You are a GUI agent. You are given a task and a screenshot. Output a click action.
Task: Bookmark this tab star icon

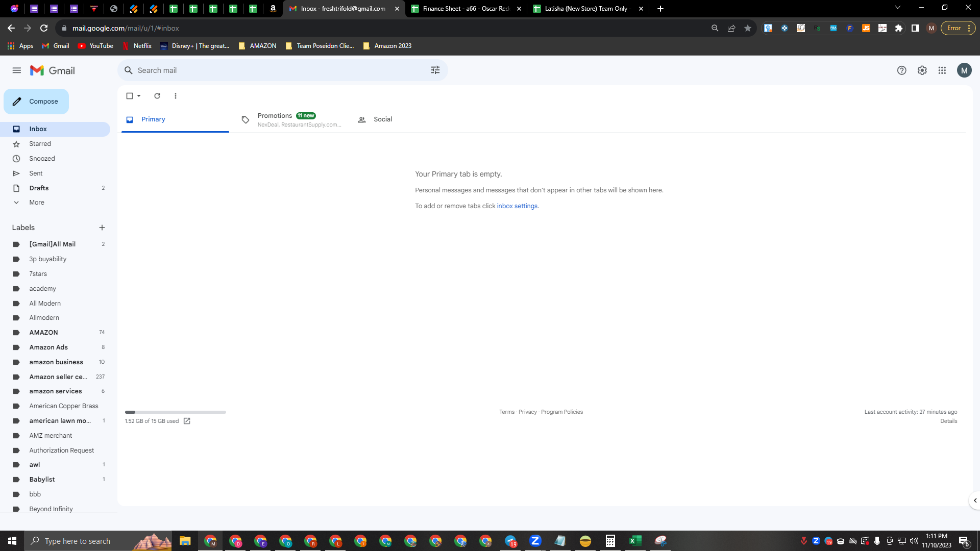pos(748,28)
